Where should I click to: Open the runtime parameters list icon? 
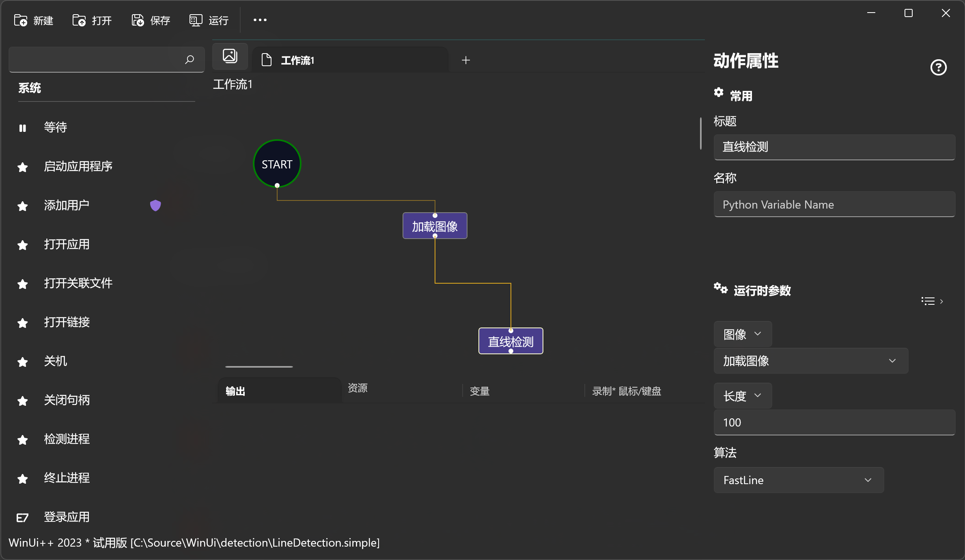[x=928, y=301]
